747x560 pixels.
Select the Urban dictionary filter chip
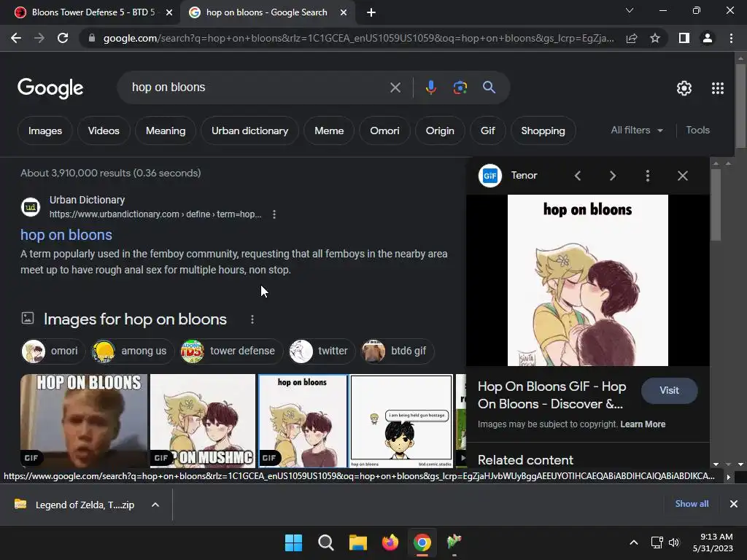click(x=249, y=131)
